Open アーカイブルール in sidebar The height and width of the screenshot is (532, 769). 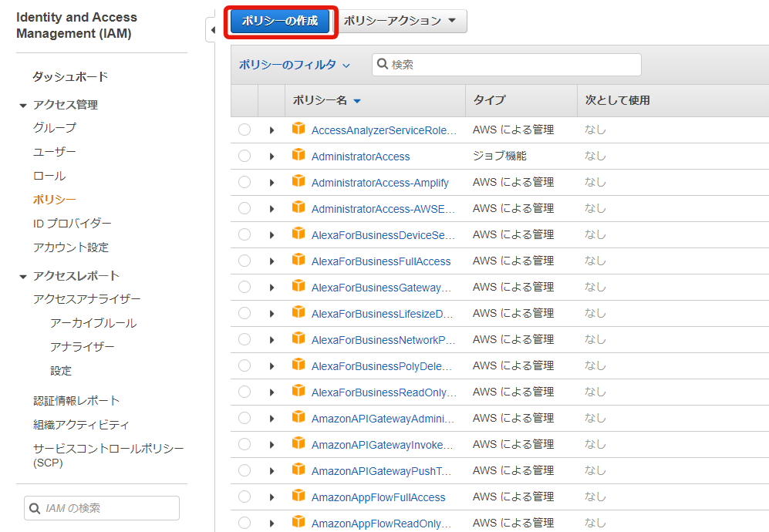tap(93, 323)
